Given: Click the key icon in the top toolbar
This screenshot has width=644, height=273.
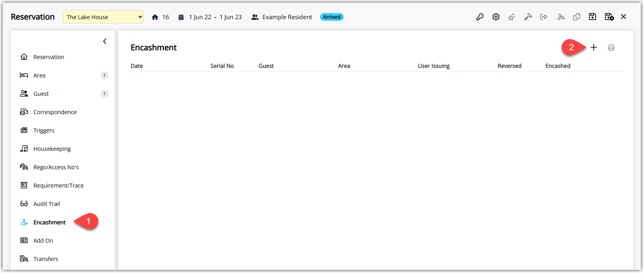Looking at the screenshot, I should 480,17.
